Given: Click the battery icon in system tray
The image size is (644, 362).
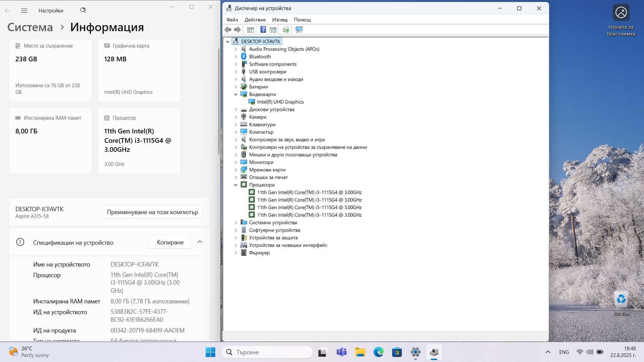Looking at the screenshot, I should pos(600,352).
